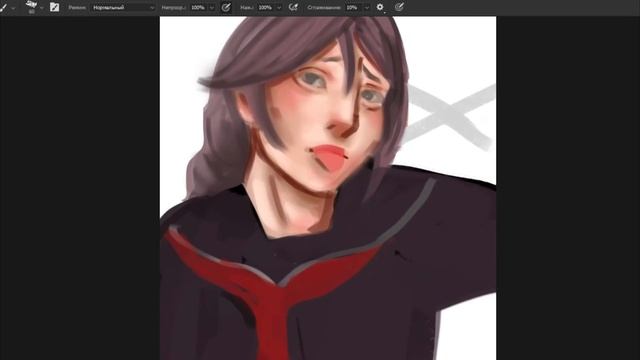Open the blend mode dropdown showing Нормальный
Viewport: 640px width, 360px height.
click(x=123, y=7)
